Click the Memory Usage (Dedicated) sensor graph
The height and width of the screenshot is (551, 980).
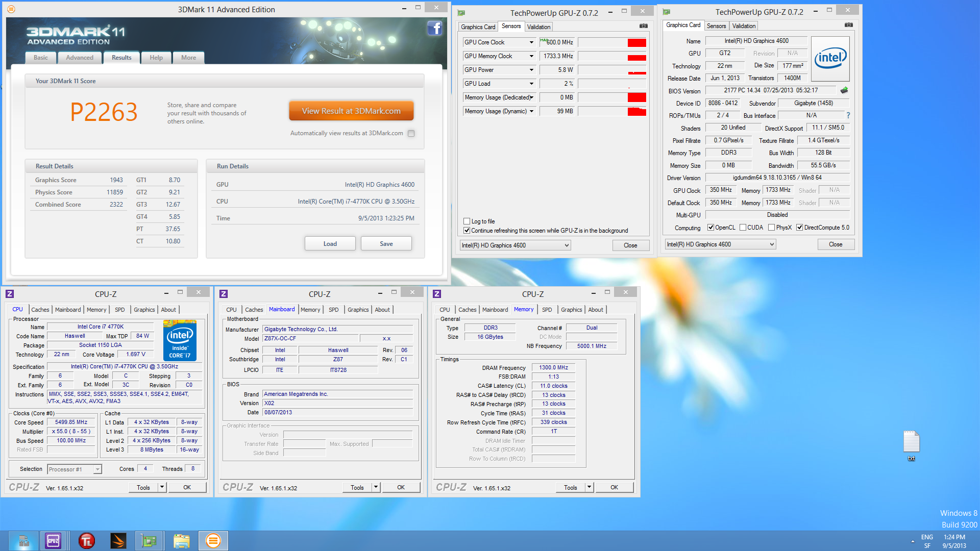(x=612, y=97)
